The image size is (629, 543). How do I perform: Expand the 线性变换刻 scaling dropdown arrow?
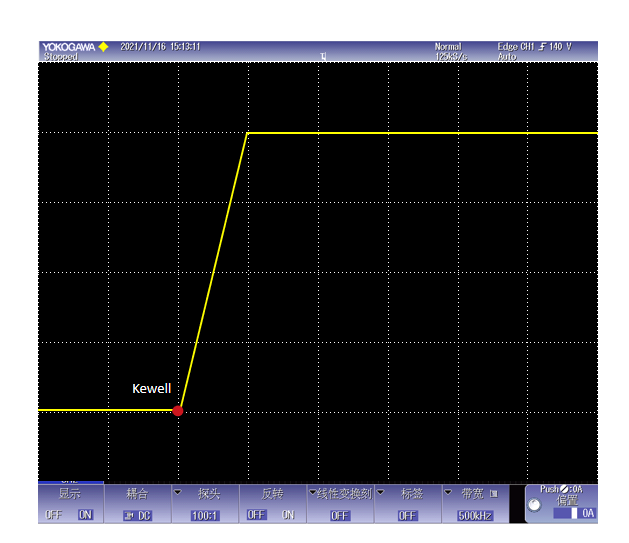[x=312, y=492]
